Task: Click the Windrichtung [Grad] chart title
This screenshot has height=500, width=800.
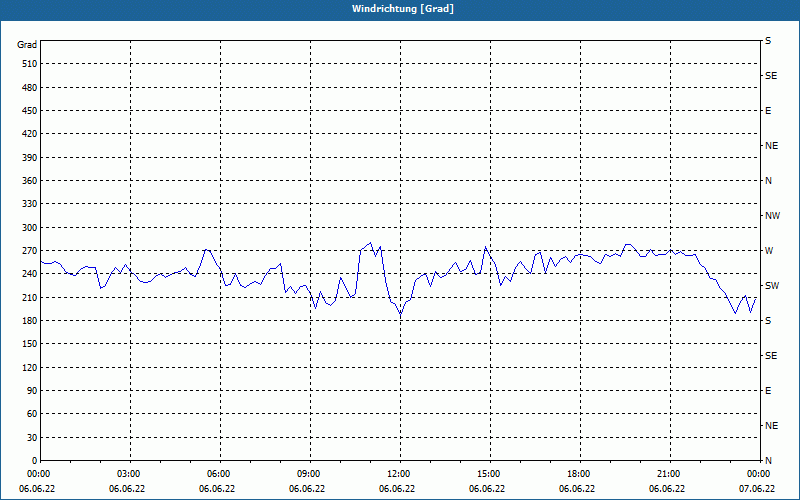Action: pos(403,9)
